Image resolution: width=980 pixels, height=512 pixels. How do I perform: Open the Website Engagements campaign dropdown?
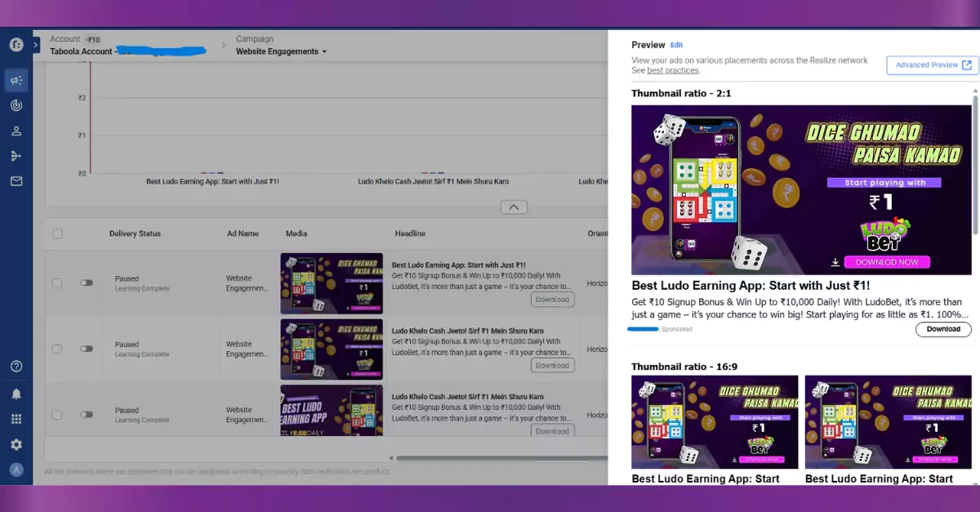click(281, 51)
